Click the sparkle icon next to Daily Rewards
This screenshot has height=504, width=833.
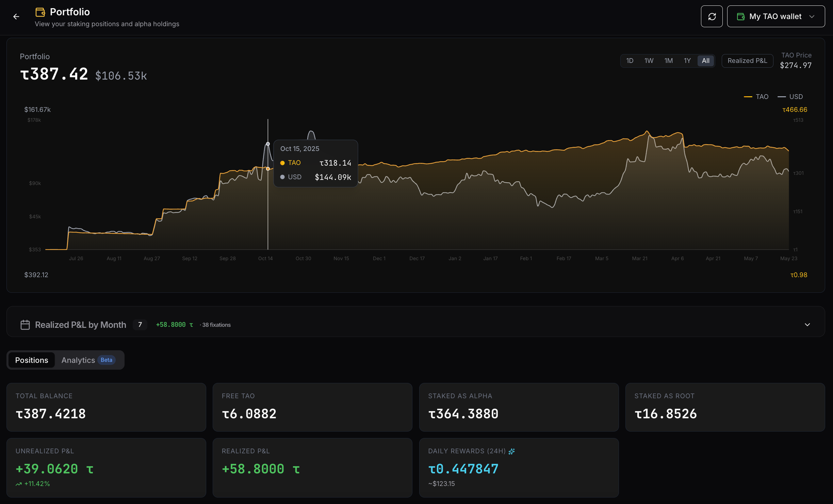(511, 451)
